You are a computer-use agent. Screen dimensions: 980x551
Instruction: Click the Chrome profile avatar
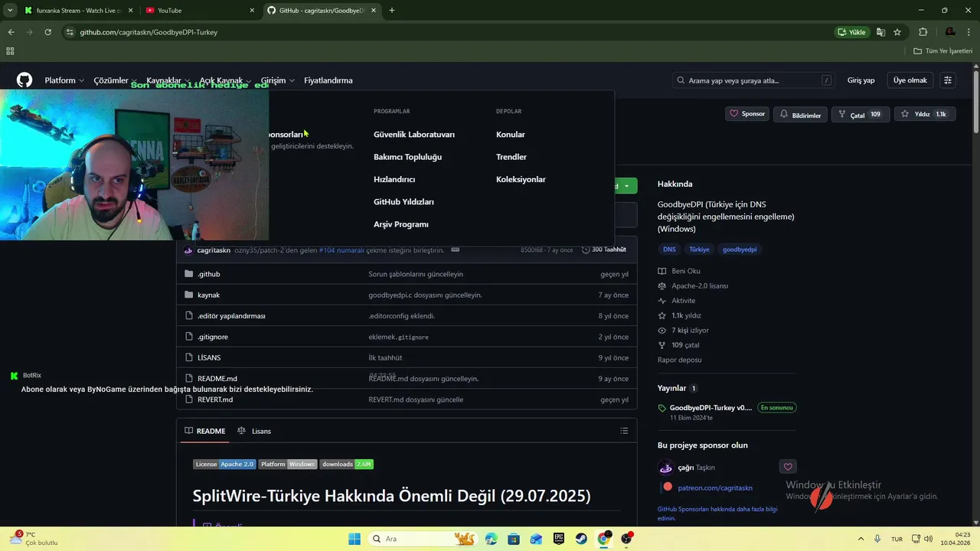click(x=950, y=32)
